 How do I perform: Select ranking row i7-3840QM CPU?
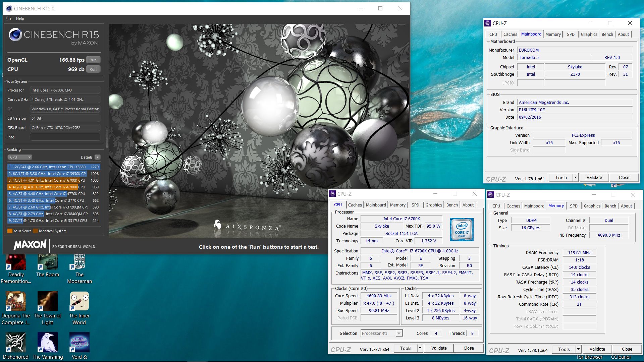click(x=54, y=214)
